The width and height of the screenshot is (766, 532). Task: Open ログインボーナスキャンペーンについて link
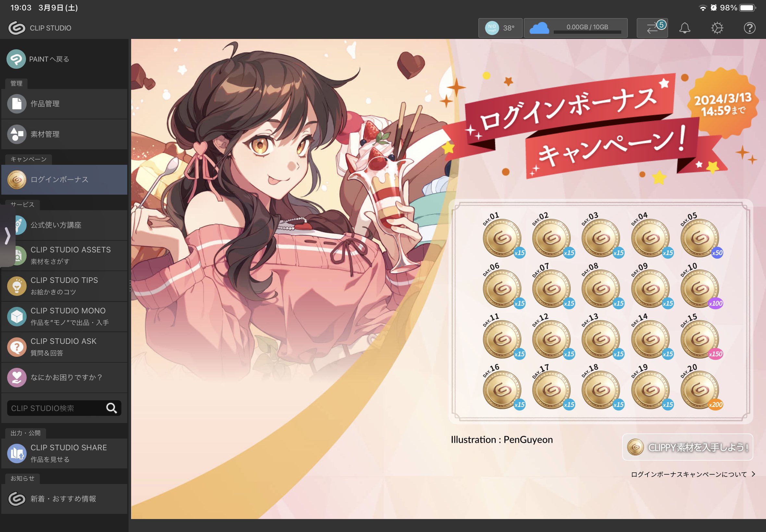pyautogui.click(x=693, y=474)
